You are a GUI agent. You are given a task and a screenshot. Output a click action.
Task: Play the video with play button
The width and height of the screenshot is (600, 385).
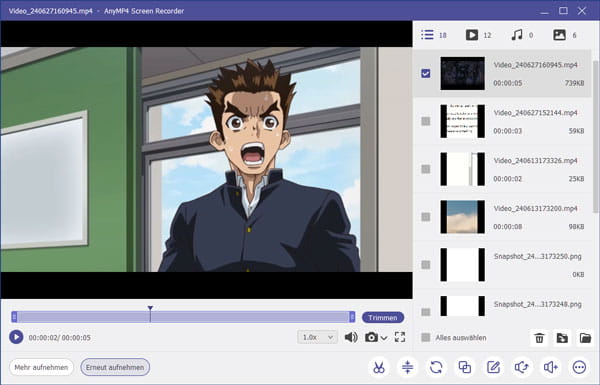[x=16, y=337]
